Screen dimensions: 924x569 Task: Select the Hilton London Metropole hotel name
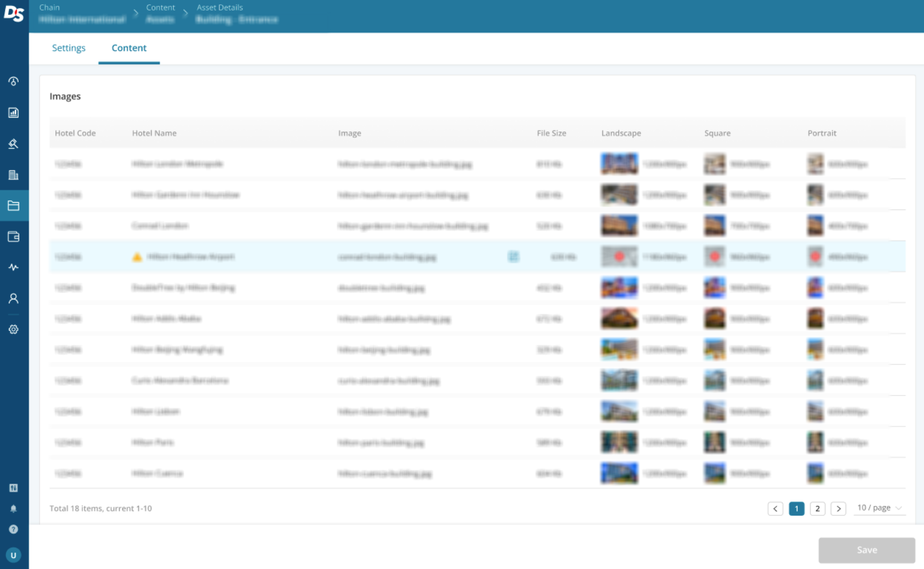(177, 164)
